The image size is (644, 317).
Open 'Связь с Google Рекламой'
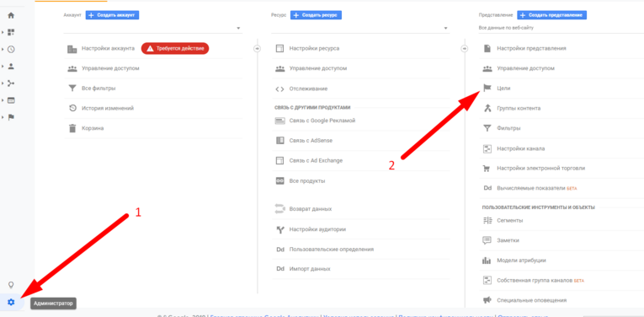point(322,121)
